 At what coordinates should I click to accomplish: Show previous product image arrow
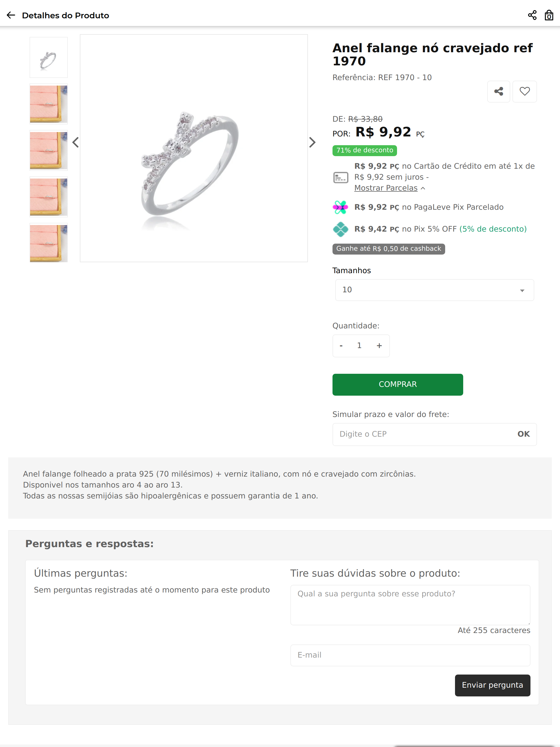[76, 142]
